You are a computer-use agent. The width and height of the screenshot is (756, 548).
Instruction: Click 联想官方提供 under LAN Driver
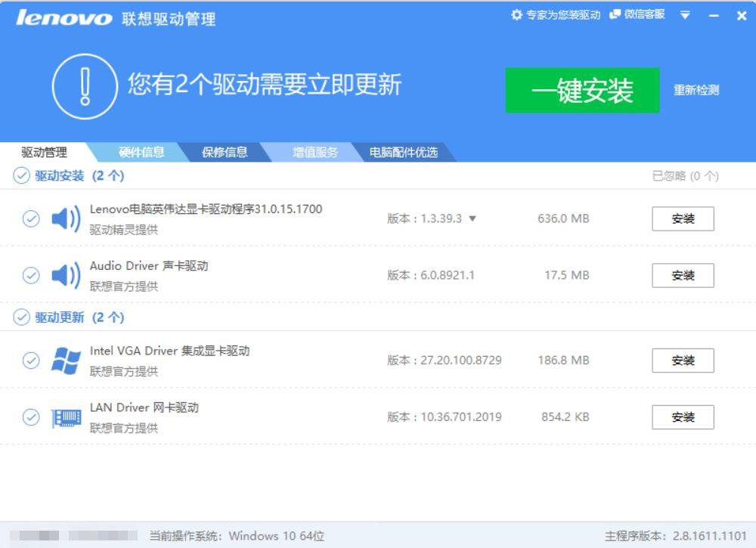(124, 429)
